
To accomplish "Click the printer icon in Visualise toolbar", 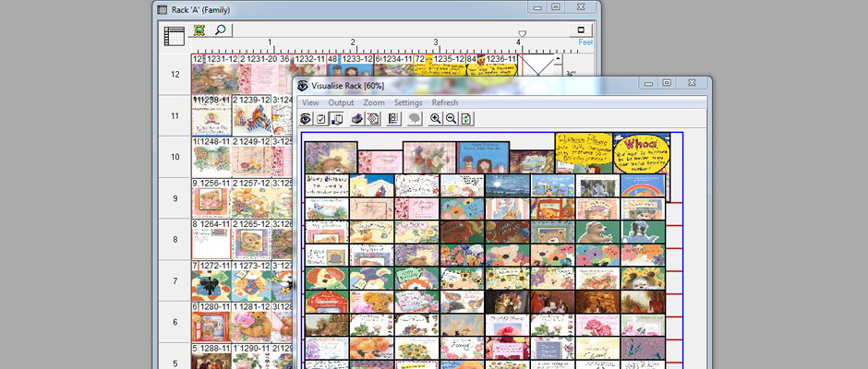I will tap(357, 119).
